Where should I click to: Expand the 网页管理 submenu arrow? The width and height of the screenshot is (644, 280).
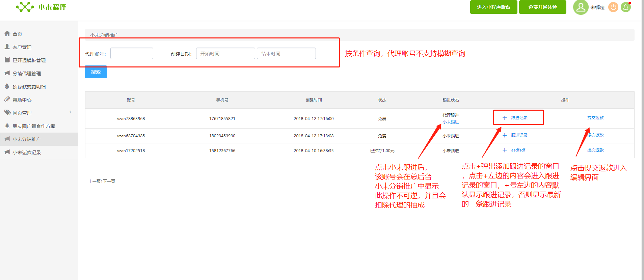tap(70, 112)
